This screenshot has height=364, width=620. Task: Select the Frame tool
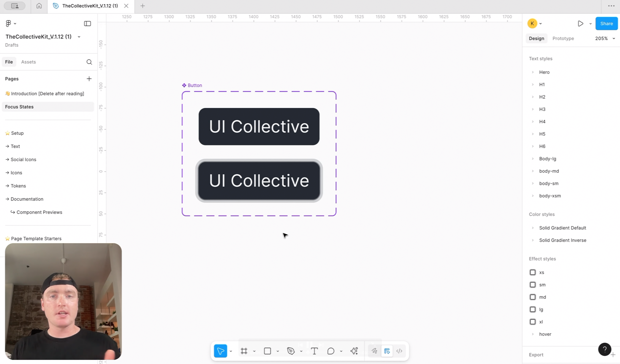click(x=244, y=351)
